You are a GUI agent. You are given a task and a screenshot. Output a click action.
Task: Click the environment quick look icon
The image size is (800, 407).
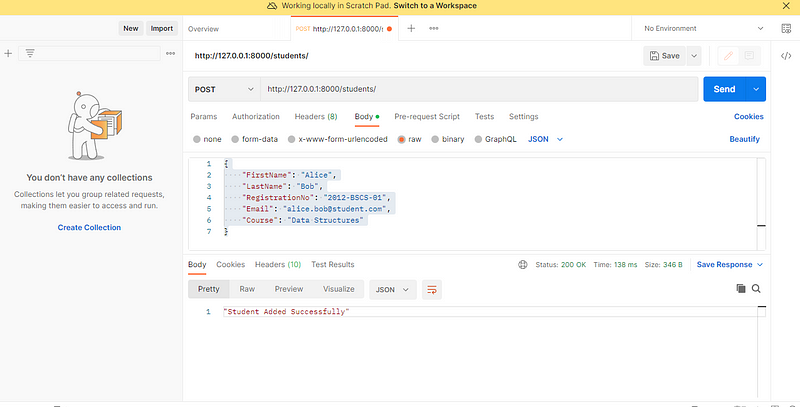786,29
